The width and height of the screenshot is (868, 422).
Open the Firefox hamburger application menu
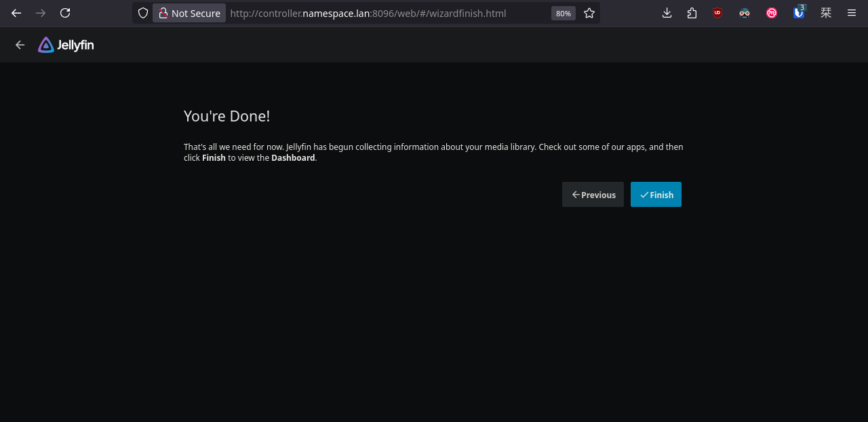click(x=852, y=13)
